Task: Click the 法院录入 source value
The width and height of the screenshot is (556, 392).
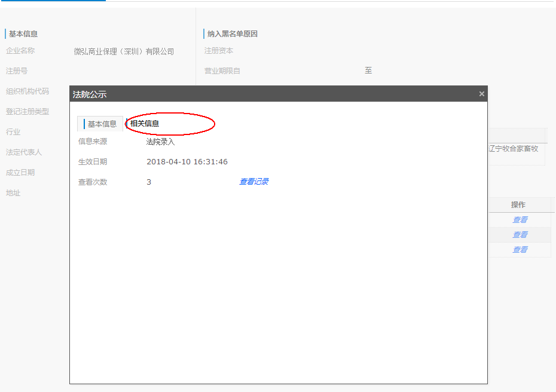Action: [160, 142]
